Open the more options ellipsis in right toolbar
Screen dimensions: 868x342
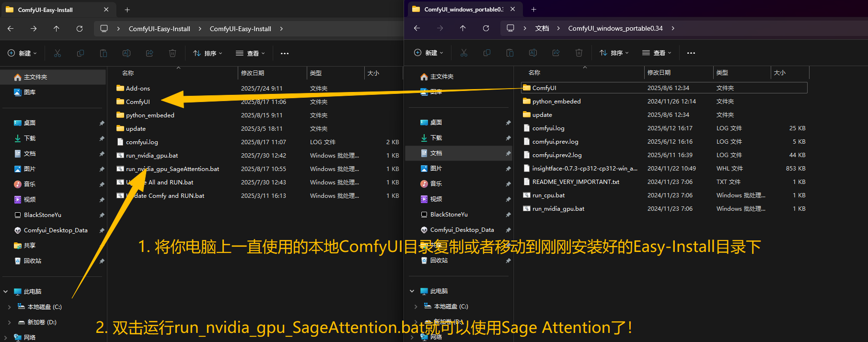coord(691,53)
